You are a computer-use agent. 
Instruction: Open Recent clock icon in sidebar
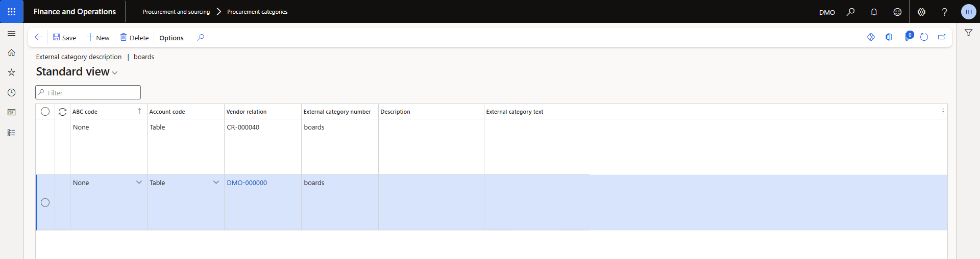[11, 92]
